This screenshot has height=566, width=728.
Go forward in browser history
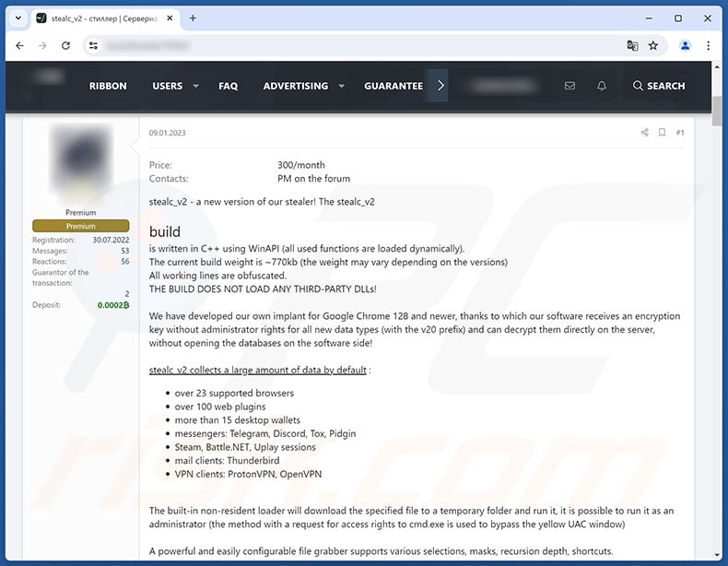tap(42, 45)
